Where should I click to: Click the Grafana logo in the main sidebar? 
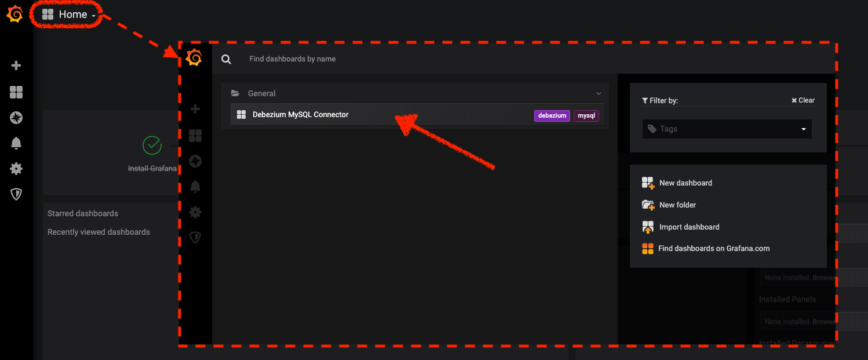[15, 14]
